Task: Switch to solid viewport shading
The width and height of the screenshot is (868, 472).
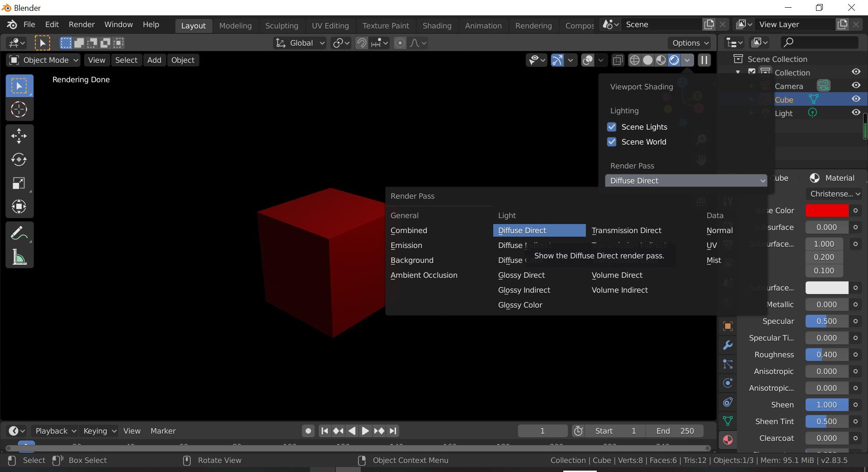Action: click(x=648, y=60)
